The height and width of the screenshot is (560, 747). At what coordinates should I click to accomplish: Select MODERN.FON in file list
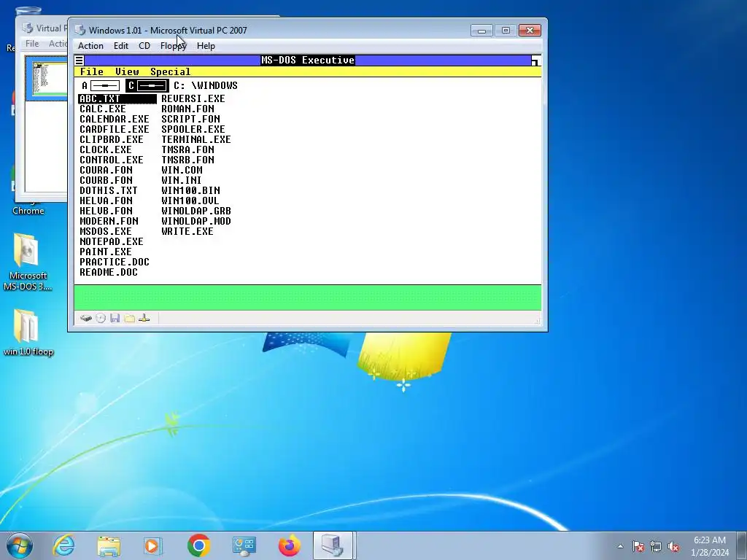(x=109, y=221)
